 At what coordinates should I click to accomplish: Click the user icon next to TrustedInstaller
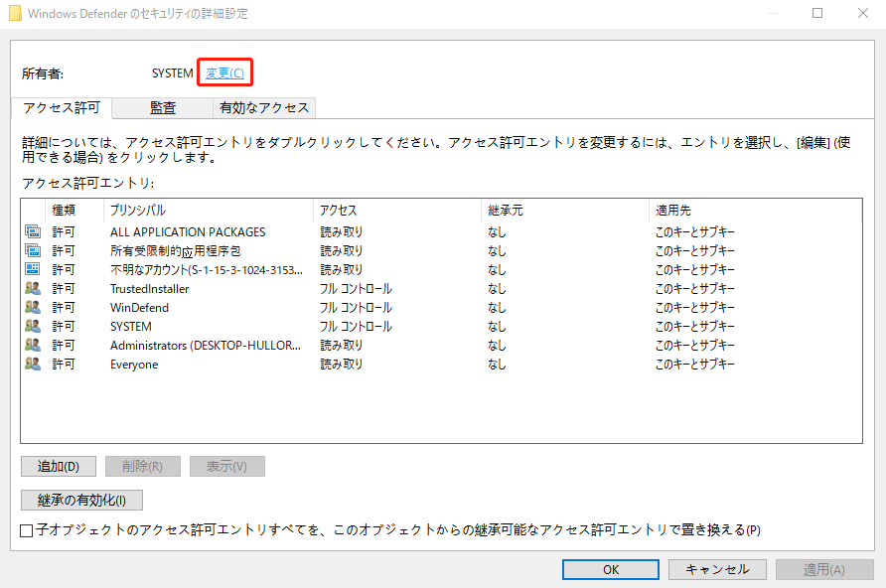pyautogui.click(x=33, y=288)
